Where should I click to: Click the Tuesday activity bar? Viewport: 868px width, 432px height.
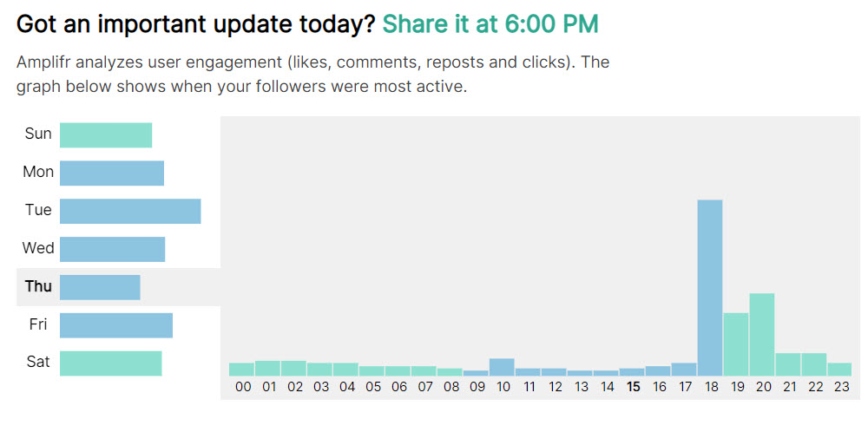coord(130,211)
